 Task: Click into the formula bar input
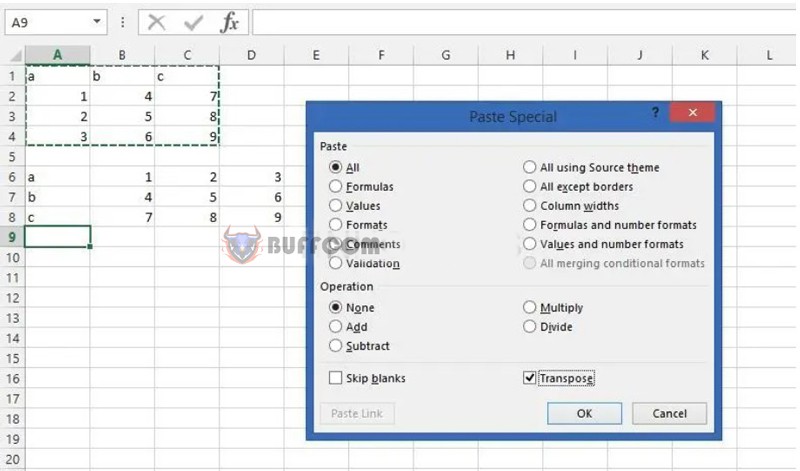coord(524,22)
